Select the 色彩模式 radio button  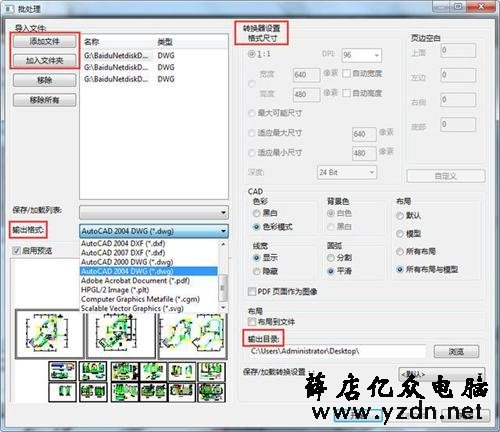pos(256,227)
